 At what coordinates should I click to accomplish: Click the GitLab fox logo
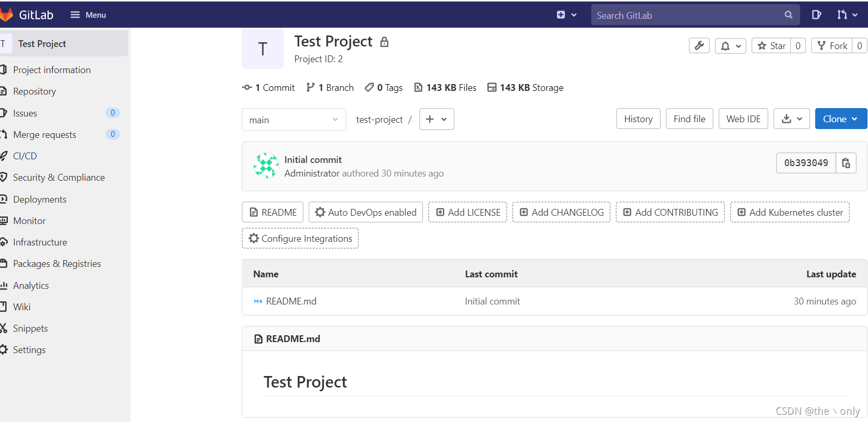(x=6, y=15)
